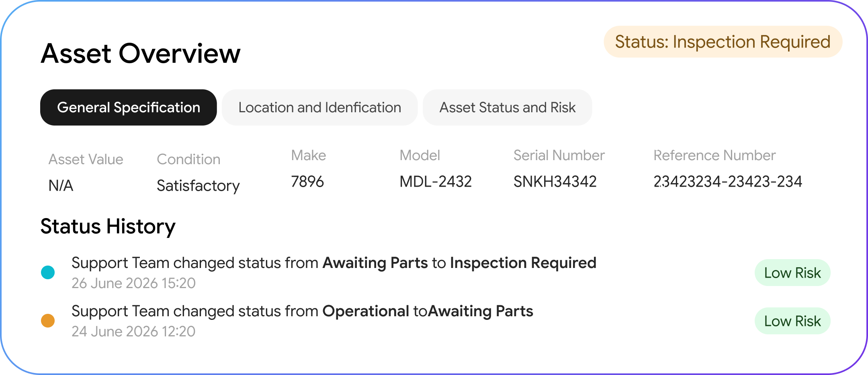Click the Status: Inspection Required badge
The height and width of the screenshot is (375, 868).
[723, 42]
